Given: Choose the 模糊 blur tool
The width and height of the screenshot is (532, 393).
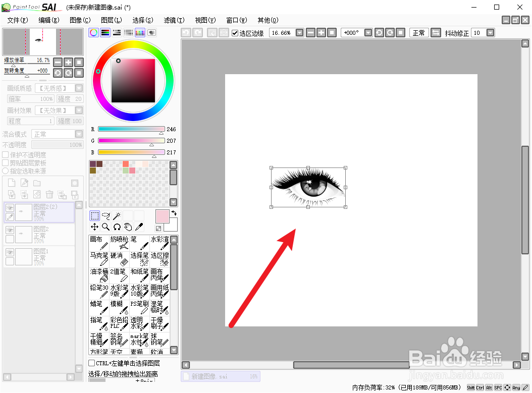Looking at the screenshot, I should (x=119, y=307).
